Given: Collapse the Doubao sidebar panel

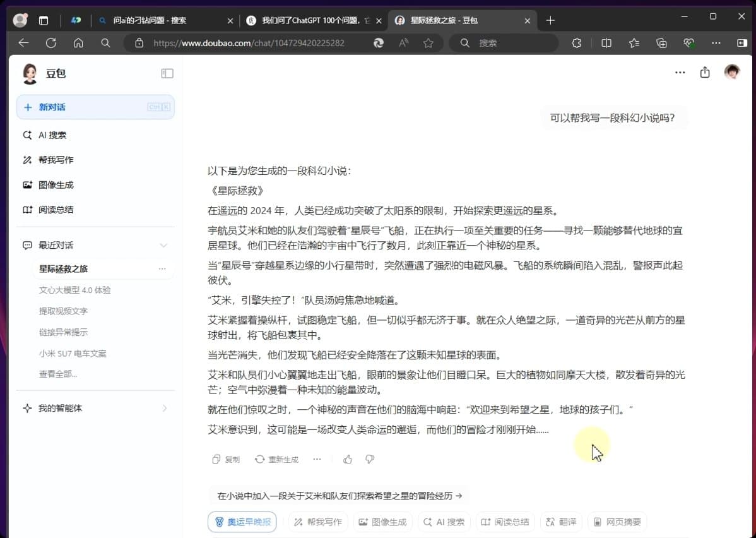Looking at the screenshot, I should (167, 74).
